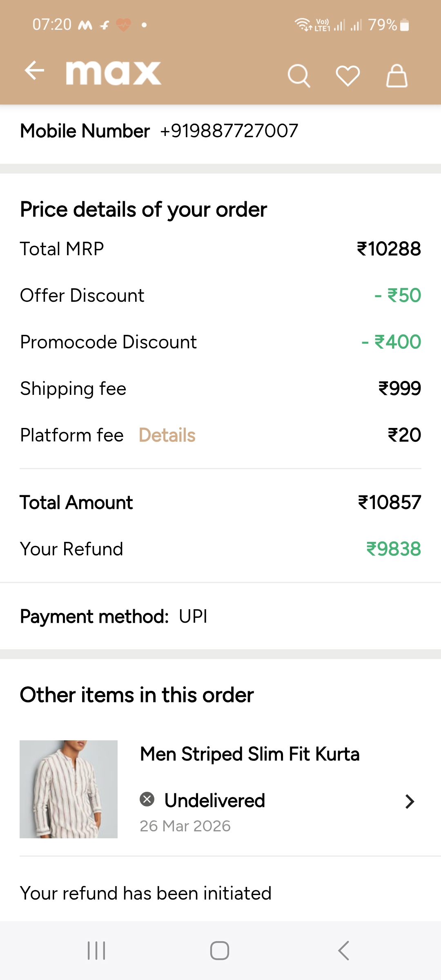
Task: Tap the Undelivered status label
Action: (214, 800)
